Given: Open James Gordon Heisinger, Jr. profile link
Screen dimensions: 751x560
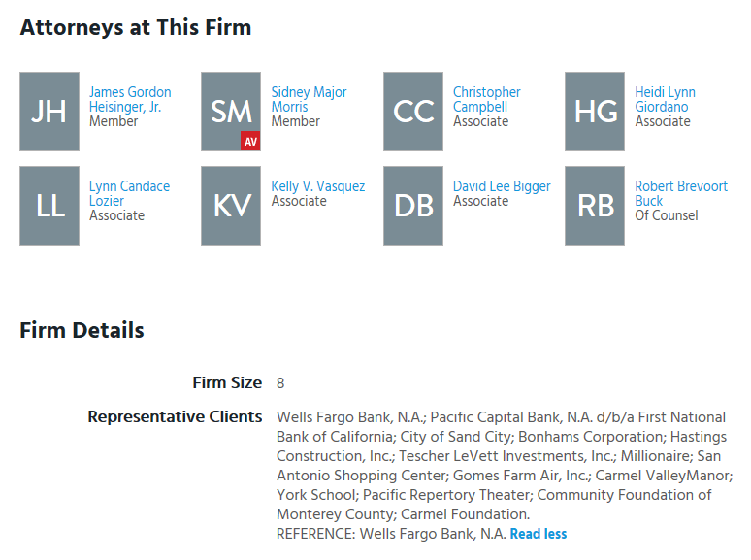Looking at the screenshot, I should pos(130,99).
